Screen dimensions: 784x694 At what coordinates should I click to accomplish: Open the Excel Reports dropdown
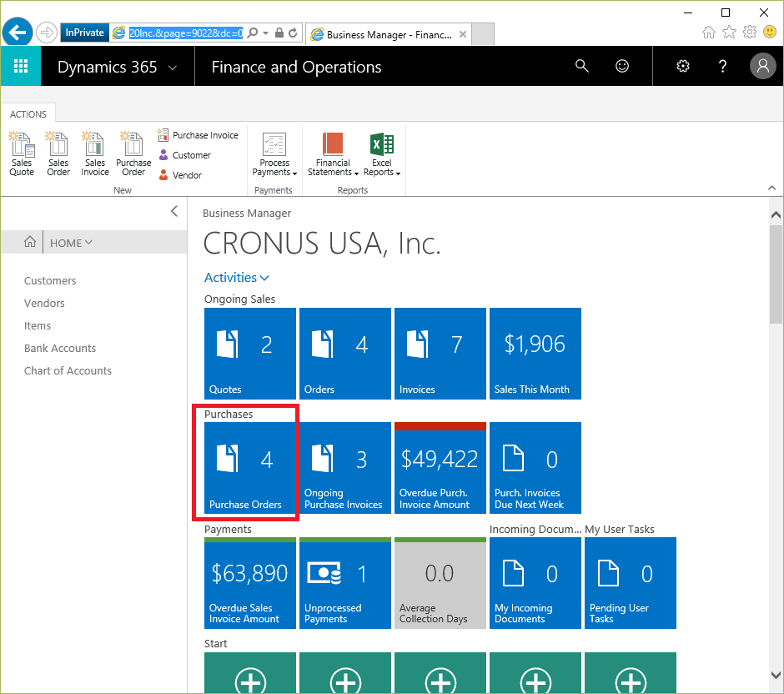(382, 153)
